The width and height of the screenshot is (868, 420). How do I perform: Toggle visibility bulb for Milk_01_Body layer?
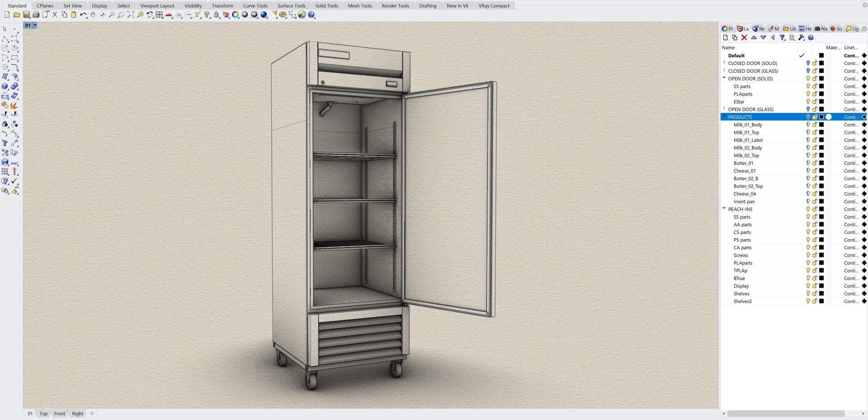(808, 125)
